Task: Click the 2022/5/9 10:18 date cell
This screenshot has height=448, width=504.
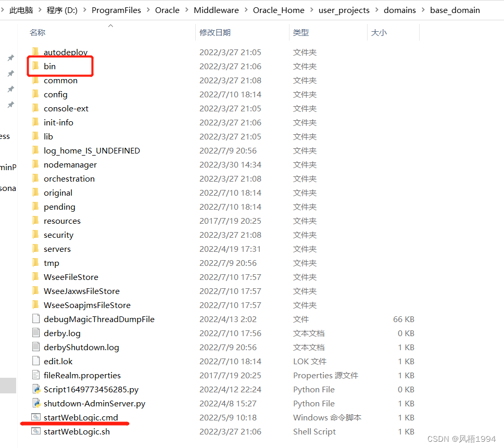Action: pos(228,417)
